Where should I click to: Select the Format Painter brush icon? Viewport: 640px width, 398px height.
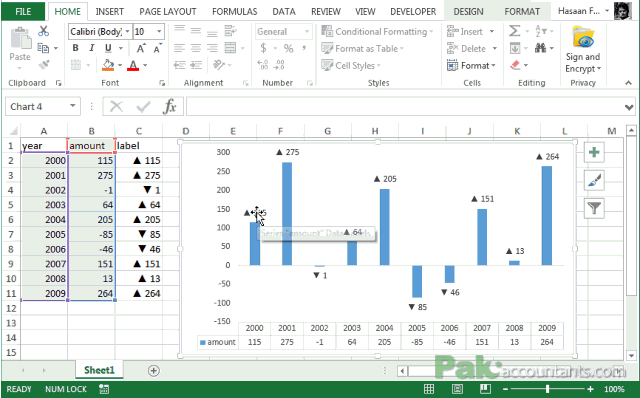pos(44,64)
